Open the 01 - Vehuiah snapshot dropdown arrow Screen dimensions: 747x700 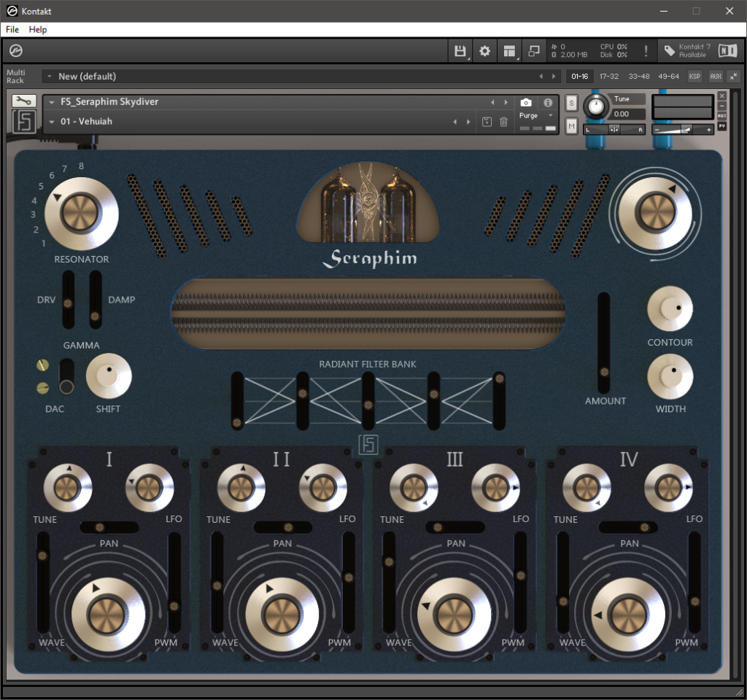pos(52,122)
